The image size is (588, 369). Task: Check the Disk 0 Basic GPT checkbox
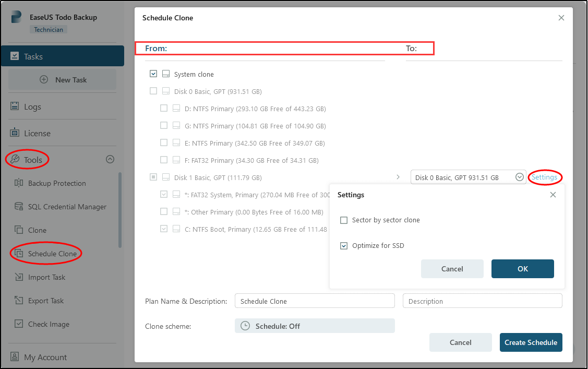tap(153, 91)
